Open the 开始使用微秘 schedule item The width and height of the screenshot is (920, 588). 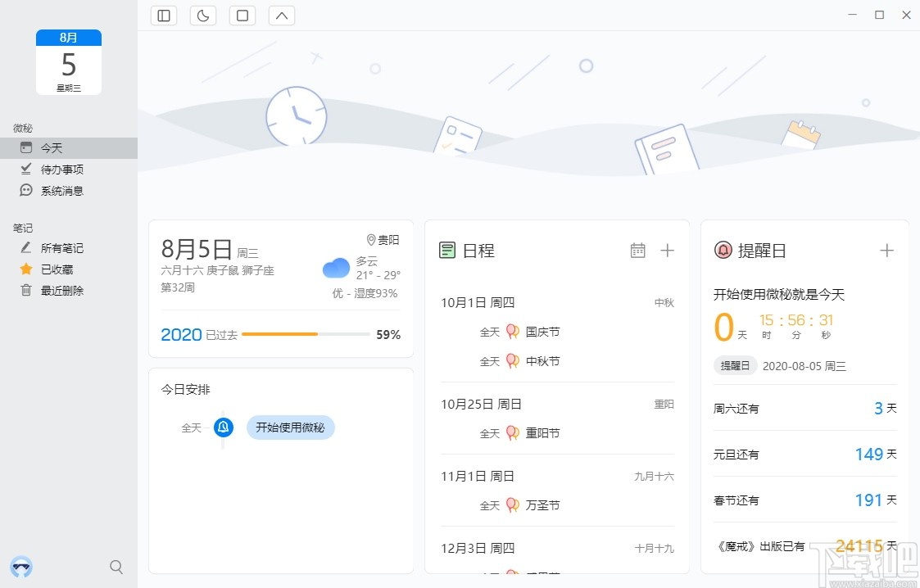[291, 427]
